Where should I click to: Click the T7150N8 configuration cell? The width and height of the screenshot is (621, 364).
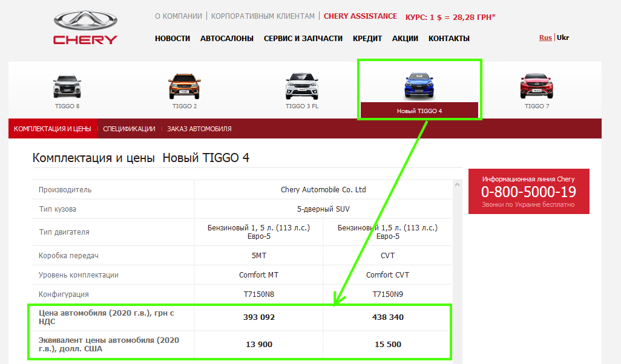[x=258, y=294]
